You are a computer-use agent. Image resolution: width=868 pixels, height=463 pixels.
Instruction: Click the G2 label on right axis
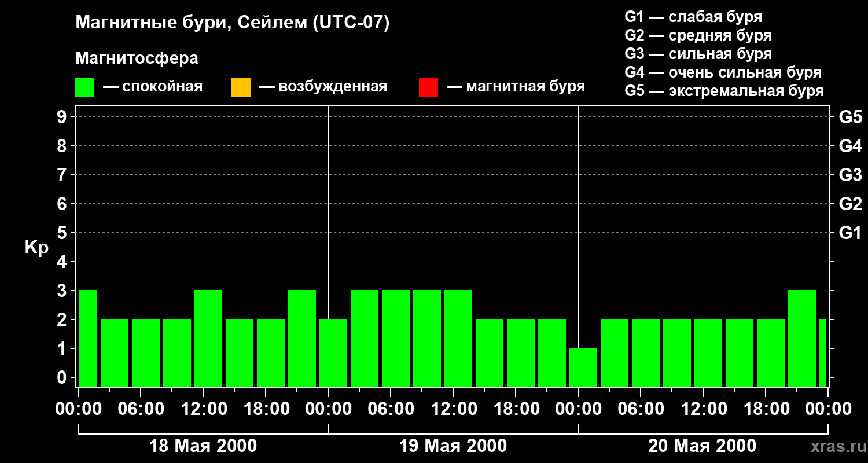coord(850,204)
